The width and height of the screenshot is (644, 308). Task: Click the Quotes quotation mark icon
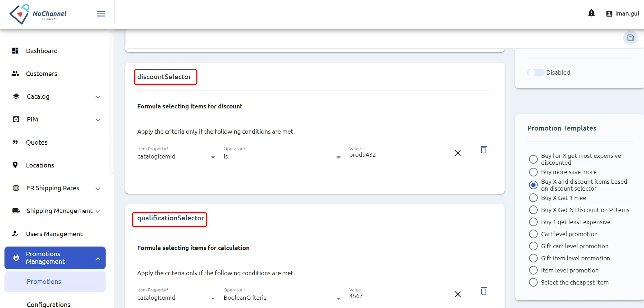tap(15, 142)
